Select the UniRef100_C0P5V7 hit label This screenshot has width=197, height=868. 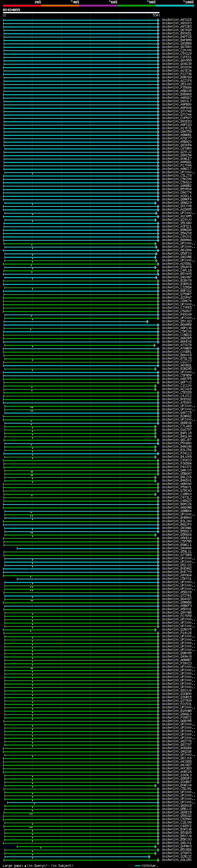pyautogui.click(x=177, y=118)
